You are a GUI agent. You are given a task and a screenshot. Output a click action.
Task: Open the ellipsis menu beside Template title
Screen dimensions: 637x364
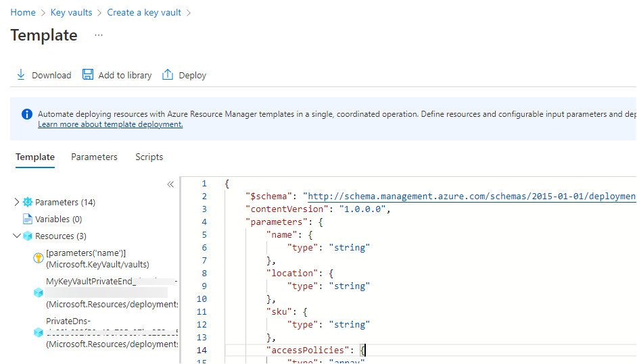(x=99, y=35)
